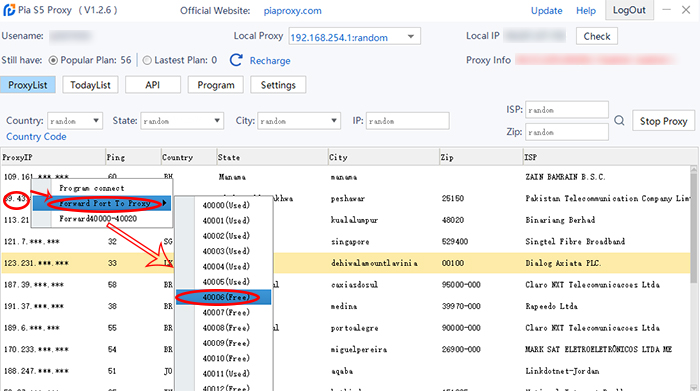Click the Singtel Fibre Broadband cell
Screen dimensions: 700x391
pos(575,241)
